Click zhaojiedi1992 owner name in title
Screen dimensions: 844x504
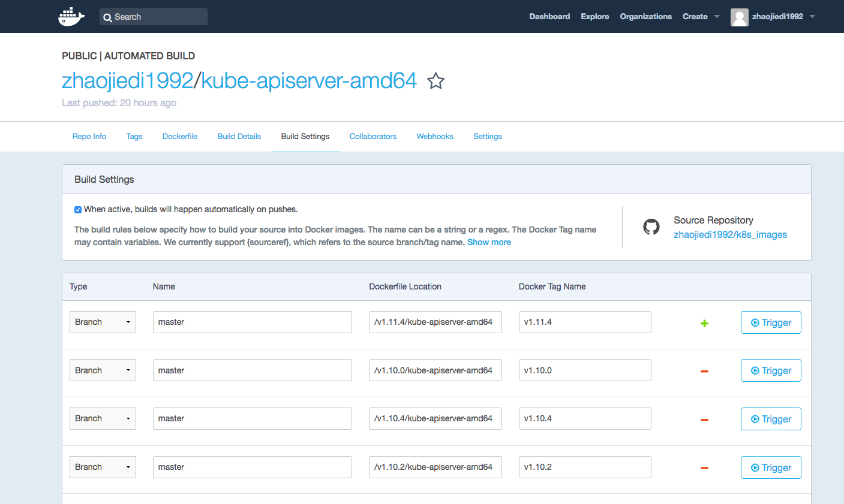click(128, 80)
